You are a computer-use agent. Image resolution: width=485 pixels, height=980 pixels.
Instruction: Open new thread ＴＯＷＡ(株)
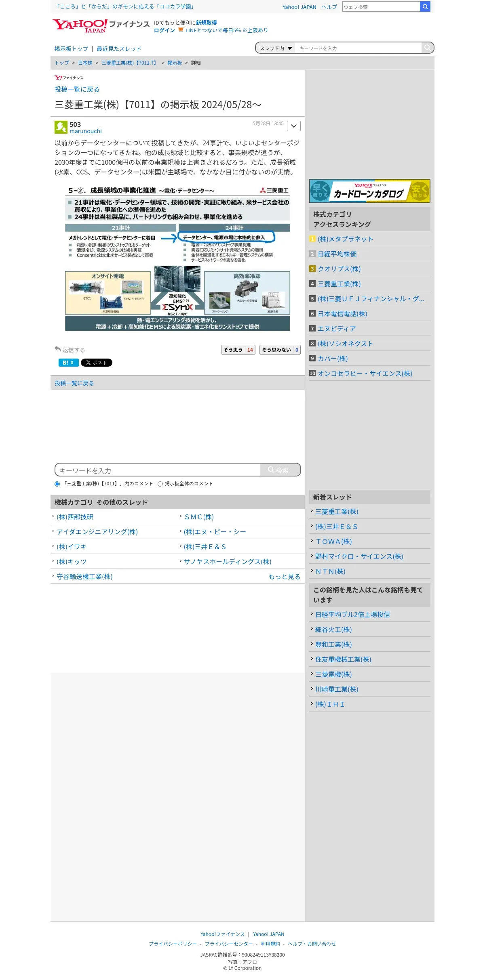(x=333, y=541)
